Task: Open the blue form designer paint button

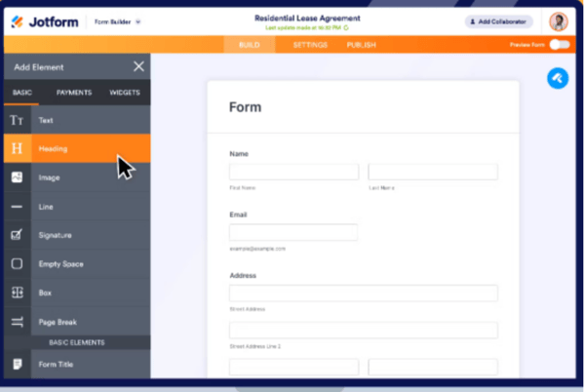Action: (x=558, y=79)
